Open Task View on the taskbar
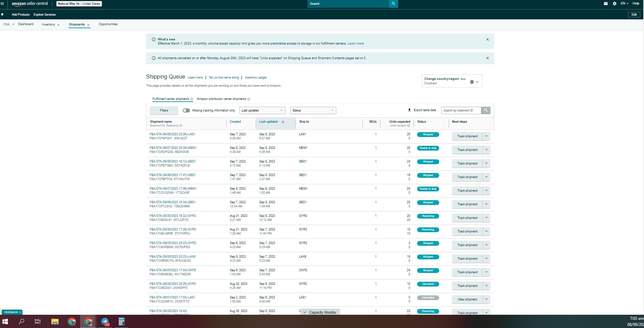644x328 pixels. (x=38, y=321)
